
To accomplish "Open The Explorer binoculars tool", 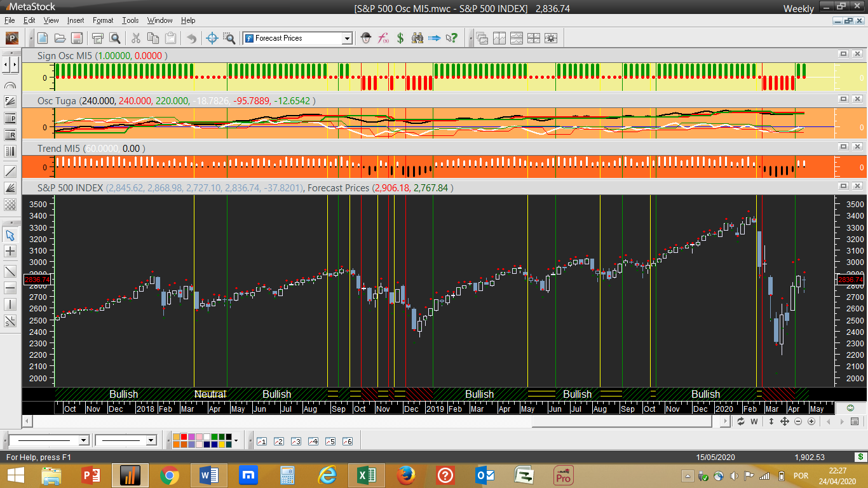I will [417, 38].
